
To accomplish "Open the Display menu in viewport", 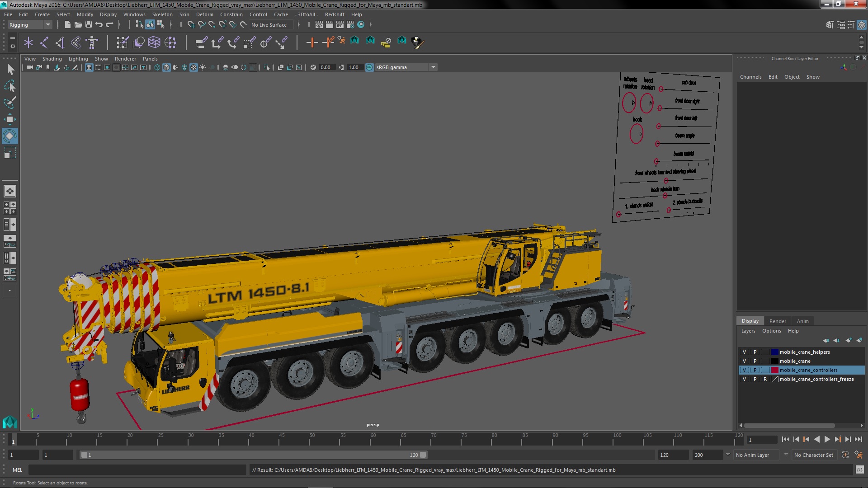I will pyautogui.click(x=108, y=14).
